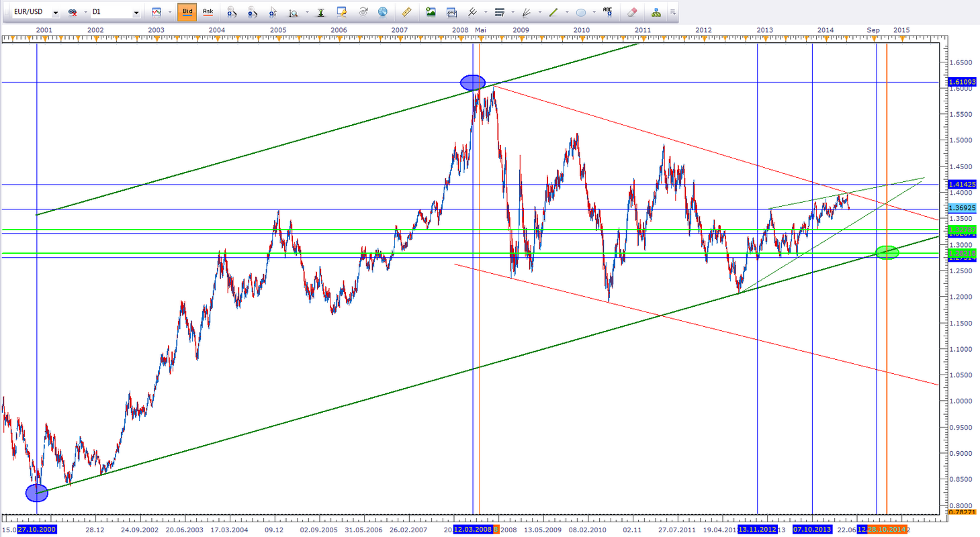Viewport: 980px width, 537px height.
Task: Click the vertical zoom magnifier icon
Action: point(294,12)
